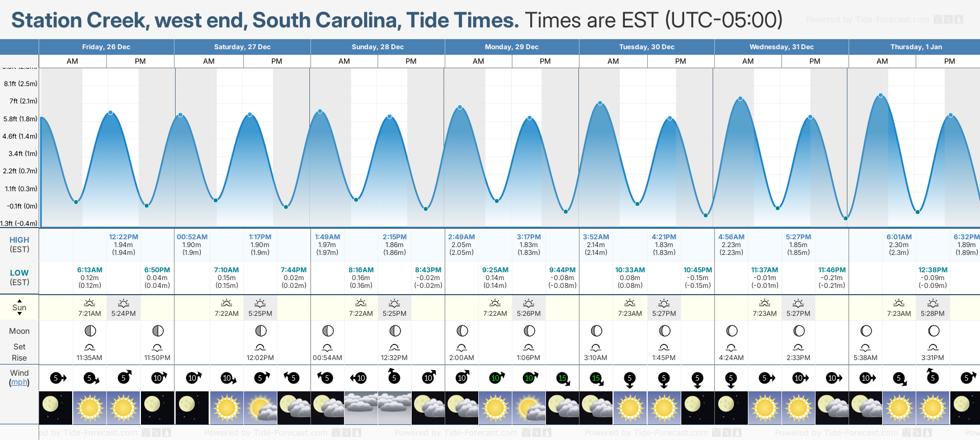Click the 12:22PM high tide time label
Screen dimensions: 980x440
[x=124, y=237]
